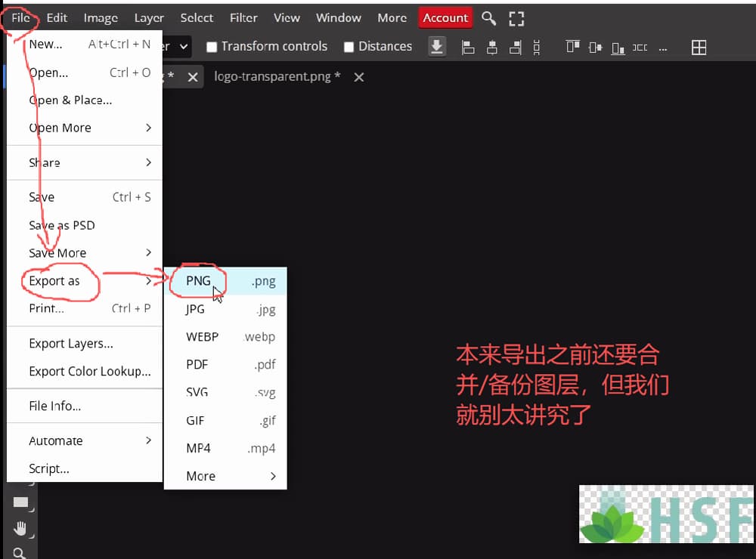The image size is (756, 559).
Task: Open the Layer menu
Action: click(x=149, y=18)
